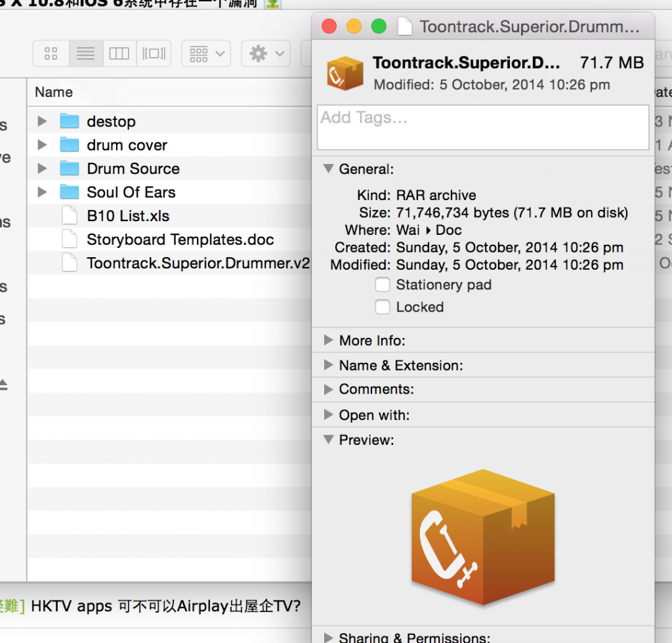This screenshot has height=643, width=672.
Task: Click the Soul Of Ears folder icon
Action: 70,192
